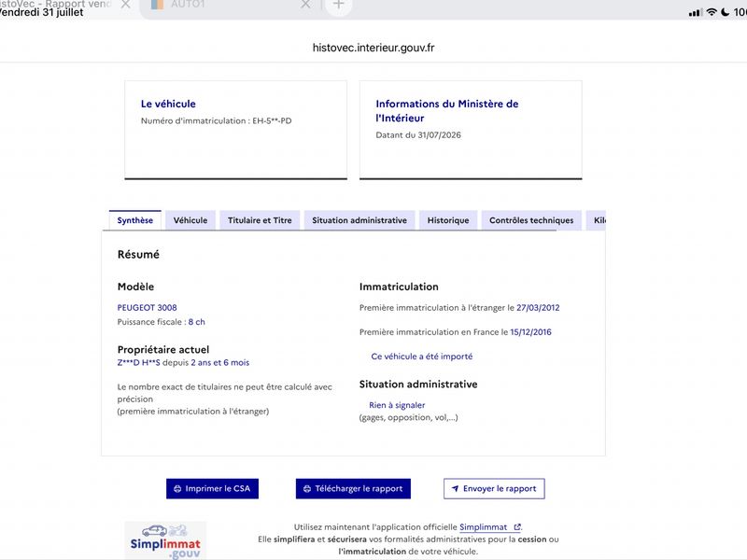Click the Télécharger le rapport button
Image resolution: width=747 pixels, height=560 pixels.
[x=353, y=488]
